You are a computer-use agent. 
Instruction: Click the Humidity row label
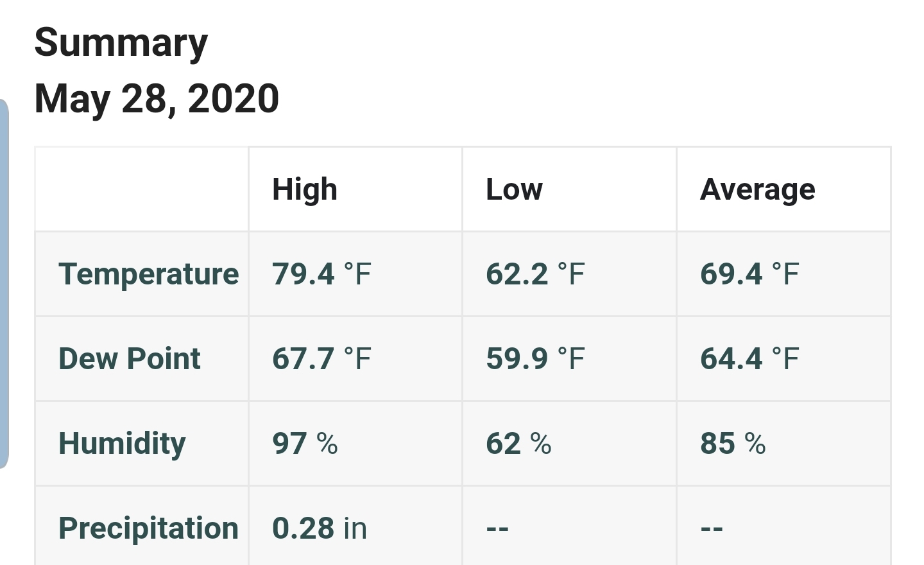click(122, 444)
